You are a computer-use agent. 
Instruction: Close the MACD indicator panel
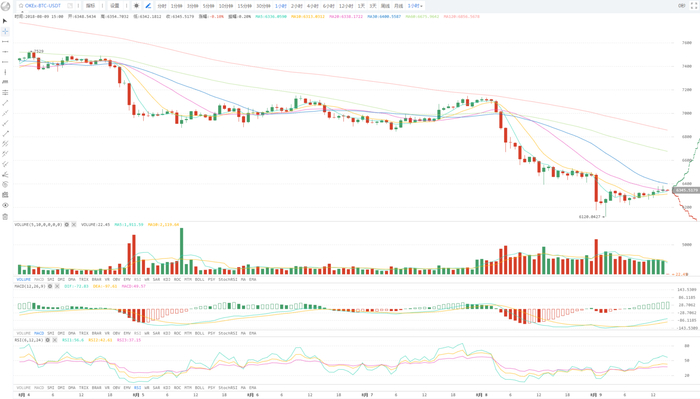click(57, 286)
